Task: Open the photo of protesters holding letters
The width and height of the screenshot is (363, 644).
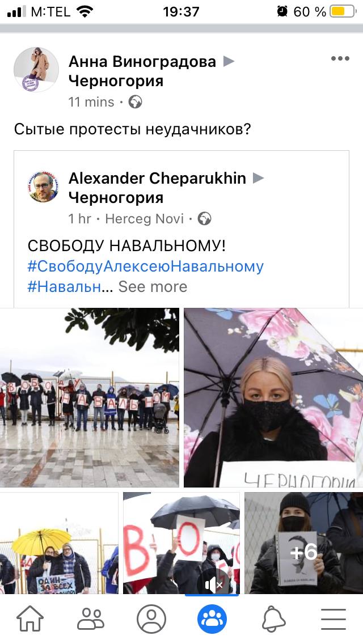Action: [x=90, y=397]
